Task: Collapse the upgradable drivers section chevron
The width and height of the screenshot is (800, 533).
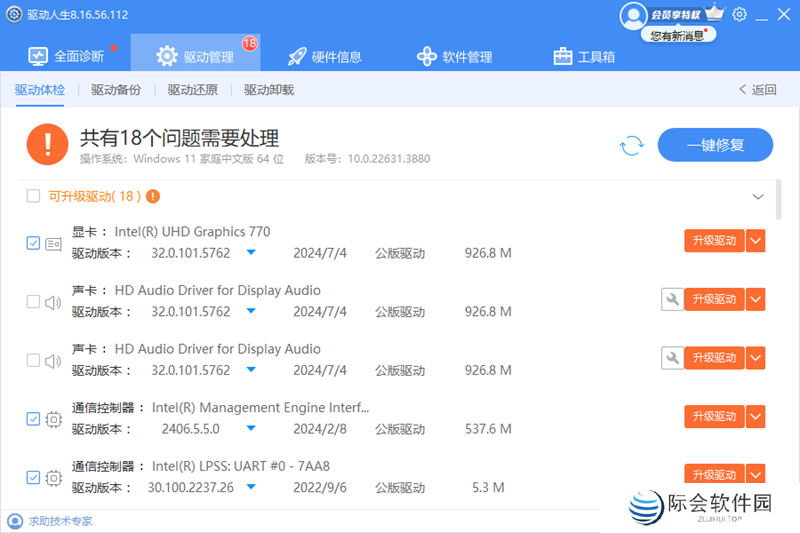Action: tap(757, 197)
